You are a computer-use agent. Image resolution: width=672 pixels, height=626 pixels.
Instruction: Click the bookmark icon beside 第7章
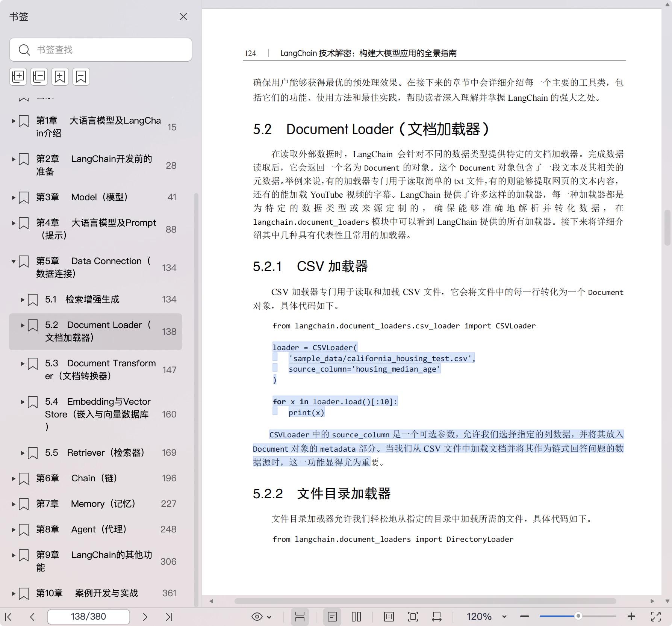[24, 504]
